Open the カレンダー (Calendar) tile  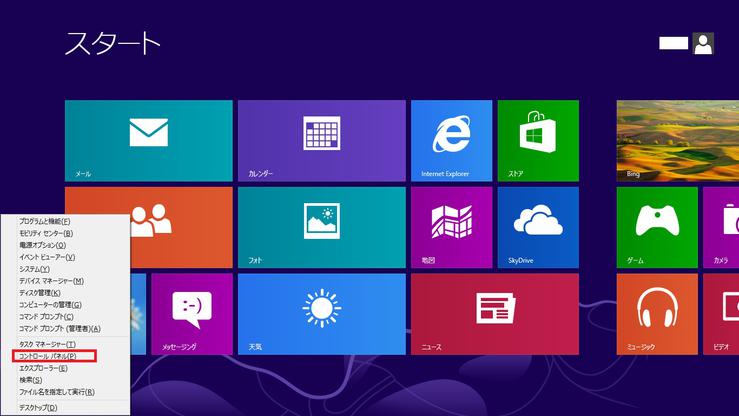tap(321, 140)
